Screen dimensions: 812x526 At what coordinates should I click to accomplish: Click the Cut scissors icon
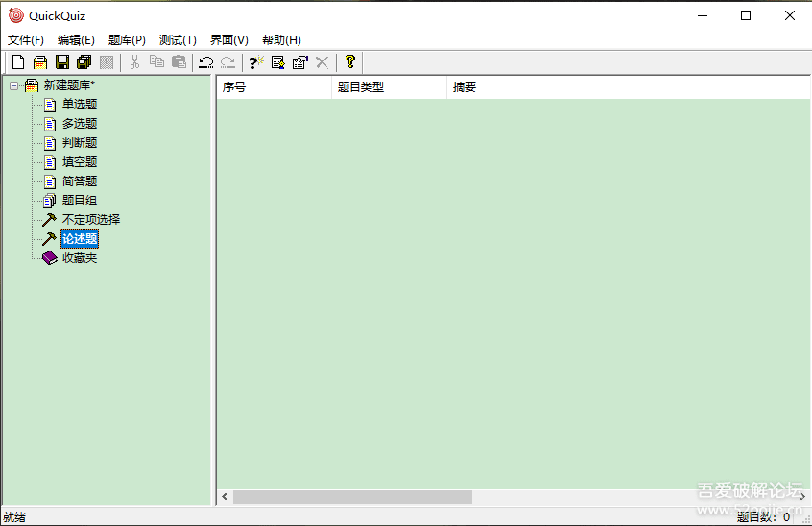pos(134,62)
